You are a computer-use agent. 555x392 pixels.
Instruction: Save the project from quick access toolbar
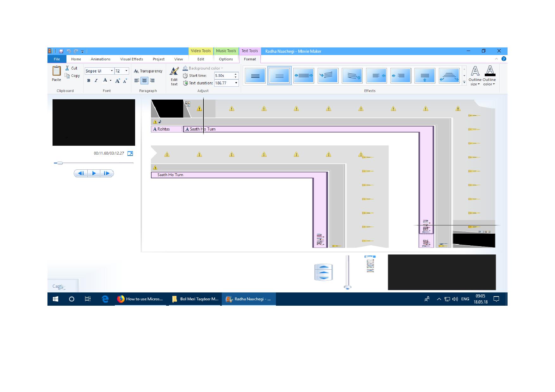61,51
